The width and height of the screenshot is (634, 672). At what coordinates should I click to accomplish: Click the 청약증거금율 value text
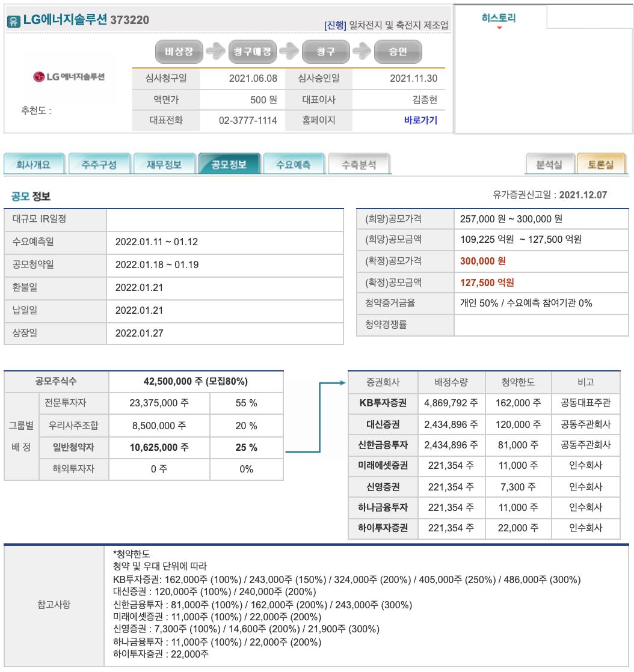tap(526, 303)
